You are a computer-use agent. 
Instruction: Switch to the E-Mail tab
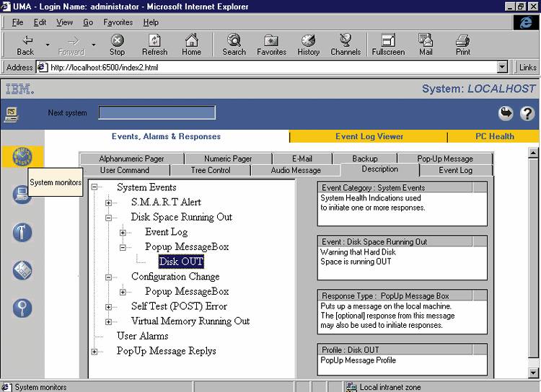tap(302, 159)
